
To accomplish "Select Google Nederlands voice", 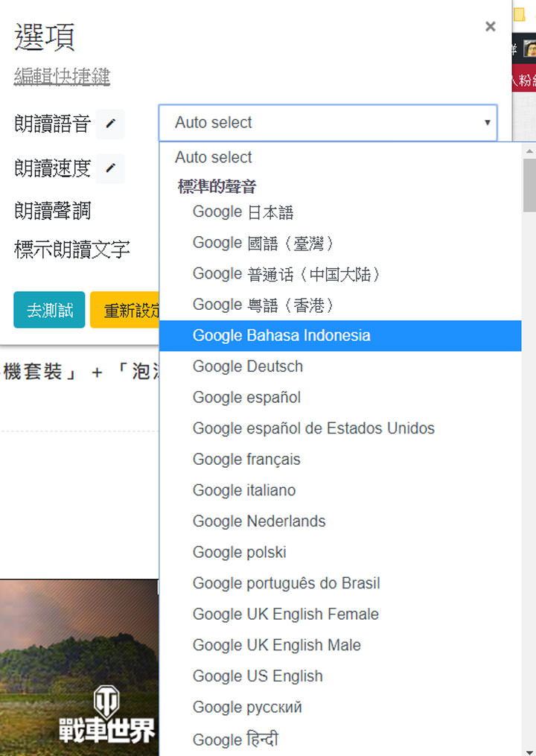I will tap(340, 521).
